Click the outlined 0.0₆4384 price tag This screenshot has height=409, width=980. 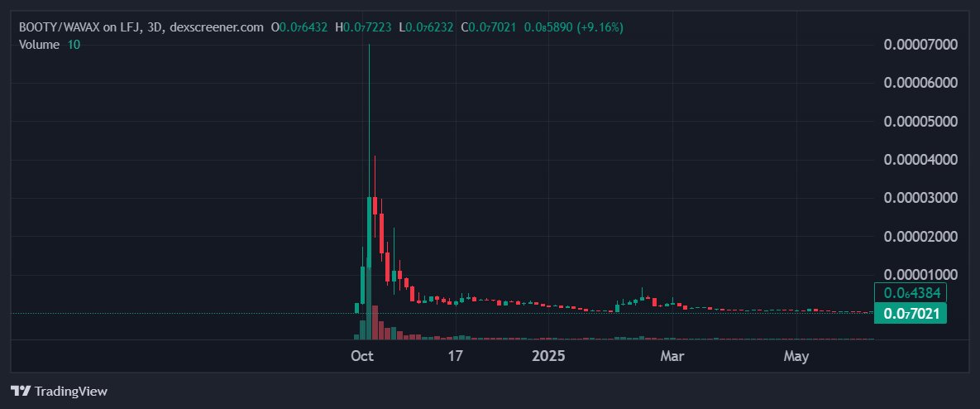tap(910, 293)
